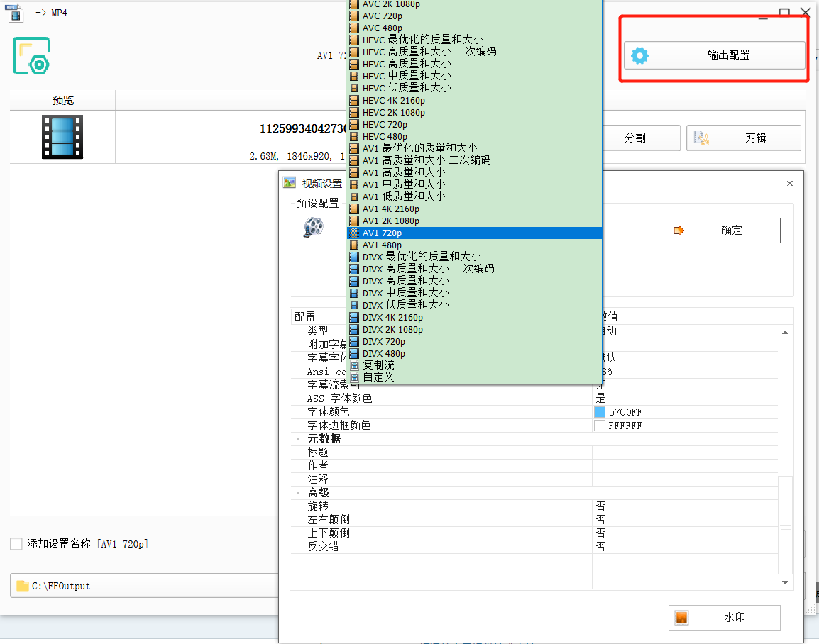Click the 配置 column header
Image resolution: width=819 pixels, height=644 pixels.
tap(305, 317)
